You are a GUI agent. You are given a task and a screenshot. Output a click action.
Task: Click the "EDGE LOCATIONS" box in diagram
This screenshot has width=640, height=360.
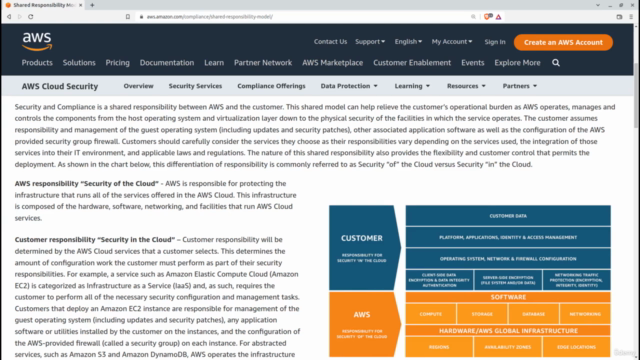pos(576,347)
